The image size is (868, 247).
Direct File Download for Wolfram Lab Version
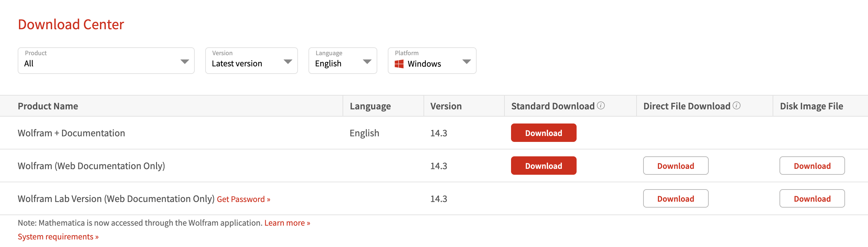(676, 199)
